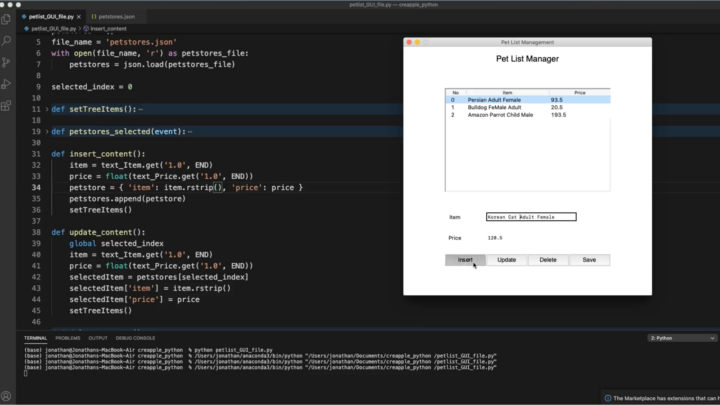The height and width of the screenshot is (405, 720).
Task: Open the Search view in activity bar
Action: click(x=6, y=41)
